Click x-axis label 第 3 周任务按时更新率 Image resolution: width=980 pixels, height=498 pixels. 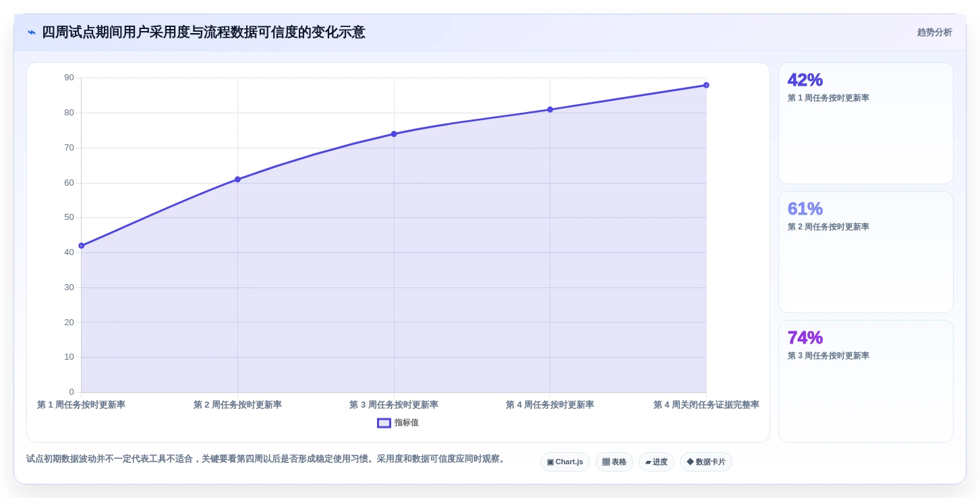click(394, 405)
